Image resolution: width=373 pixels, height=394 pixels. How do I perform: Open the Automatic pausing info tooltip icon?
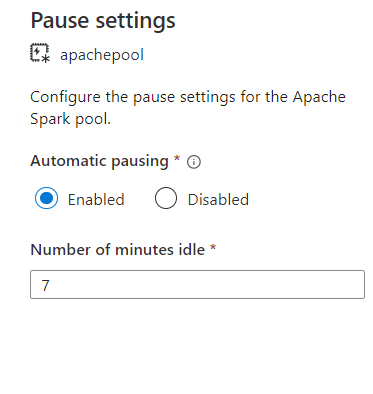(194, 162)
